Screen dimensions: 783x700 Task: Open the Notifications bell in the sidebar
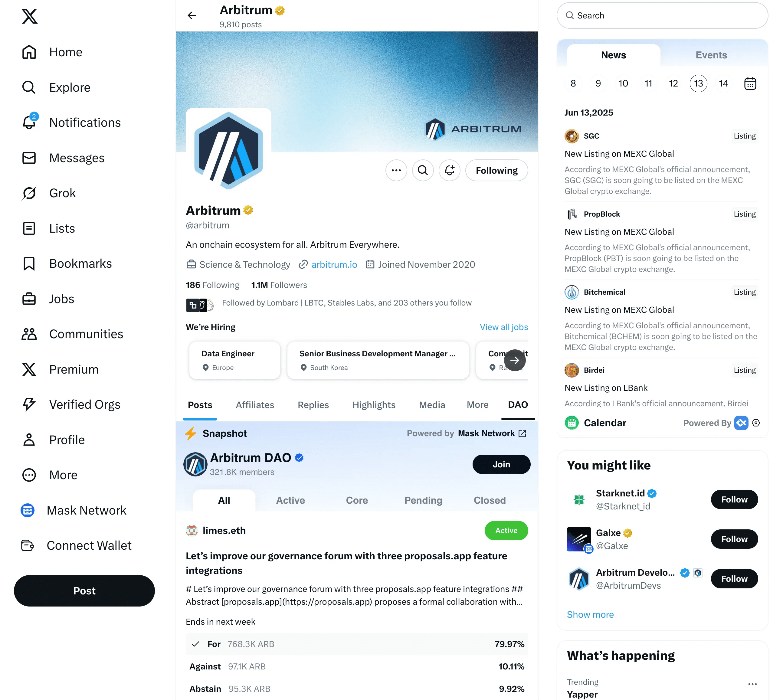click(29, 122)
